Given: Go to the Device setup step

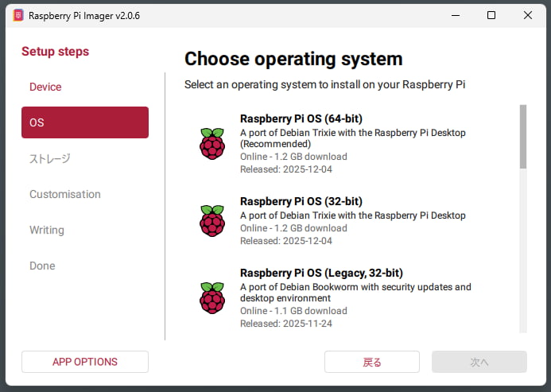Looking at the screenshot, I should (45, 87).
